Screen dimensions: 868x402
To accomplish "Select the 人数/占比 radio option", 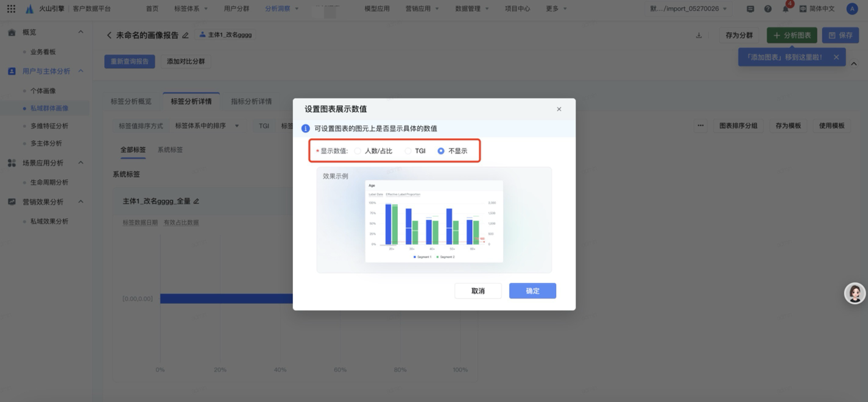I will (x=358, y=151).
